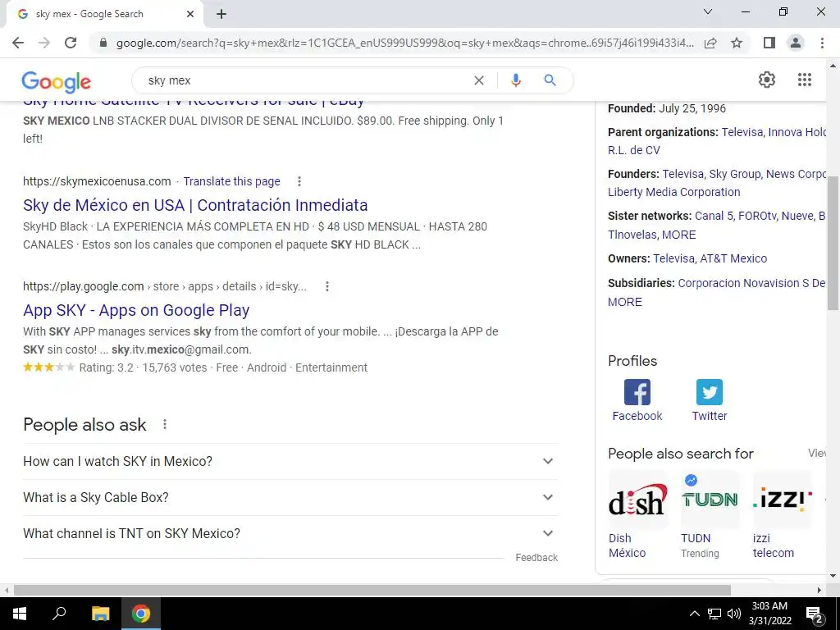Screen dimensions: 840x630
Task: Click the browser back arrow
Action: coord(18,43)
